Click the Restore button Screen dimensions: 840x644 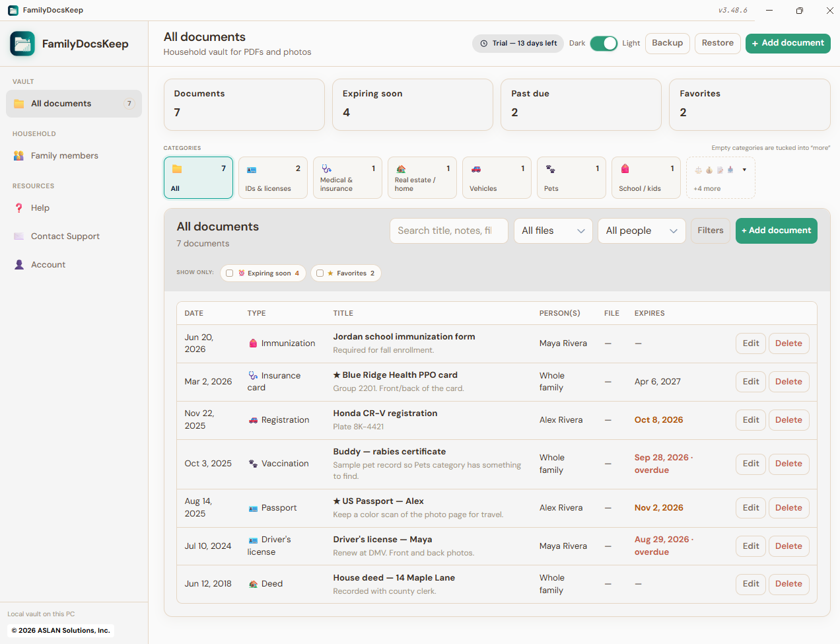718,44
